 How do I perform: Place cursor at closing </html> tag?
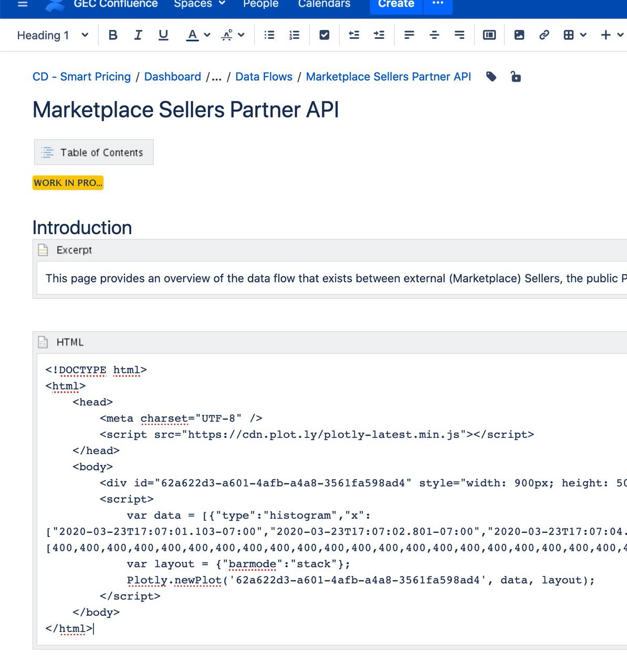(69, 628)
